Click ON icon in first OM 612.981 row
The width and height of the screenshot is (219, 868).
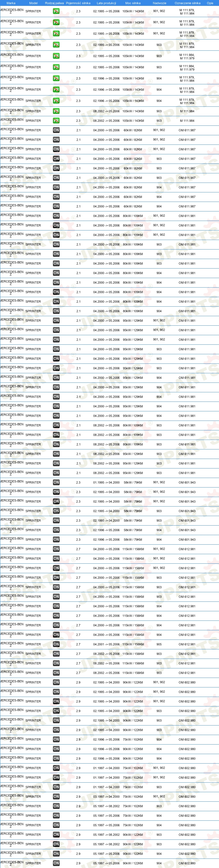pyautogui.click(x=56, y=549)
